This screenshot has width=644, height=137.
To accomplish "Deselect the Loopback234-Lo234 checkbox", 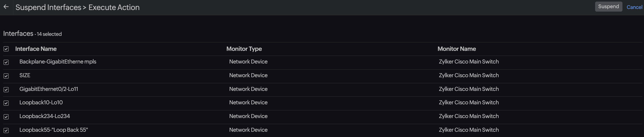I will coord(6,117).
